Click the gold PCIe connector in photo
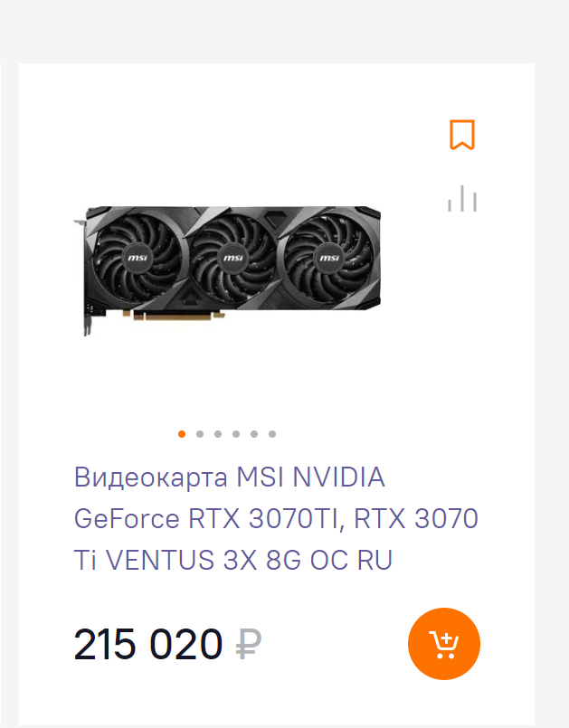Screen dimensions: 569x728 (x=175, y=317)
